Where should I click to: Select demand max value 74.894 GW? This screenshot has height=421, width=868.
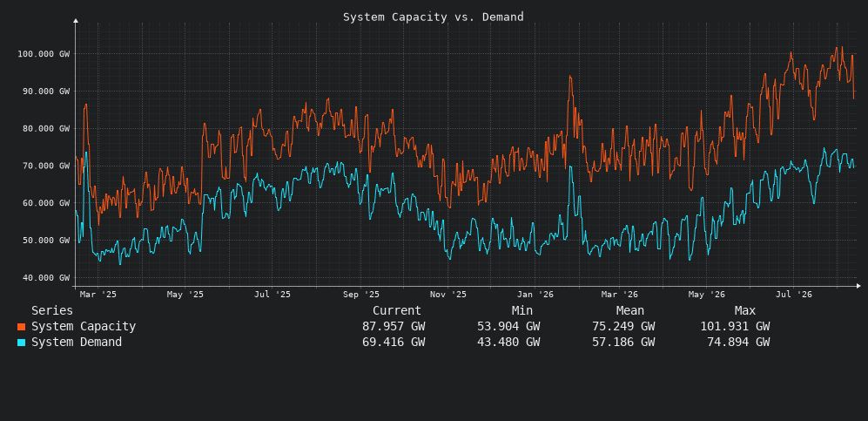[x=738, y=343]
